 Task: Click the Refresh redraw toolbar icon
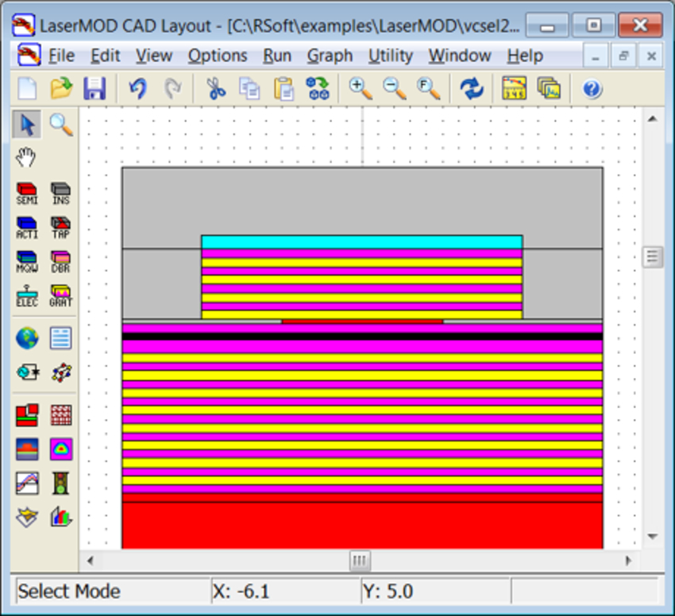point(472,88)
